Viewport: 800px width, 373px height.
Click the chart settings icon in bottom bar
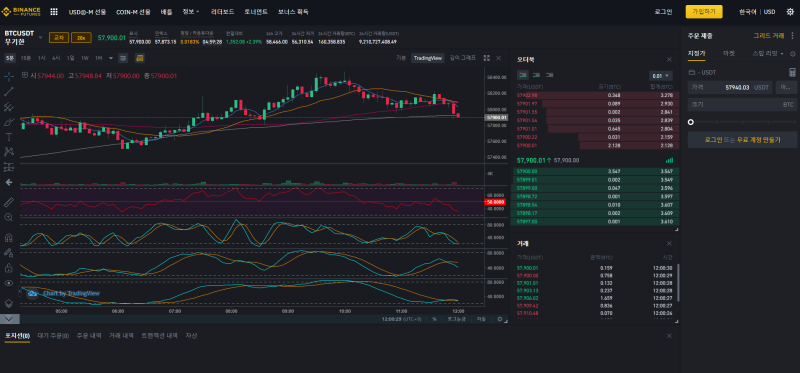click(499, 319)
